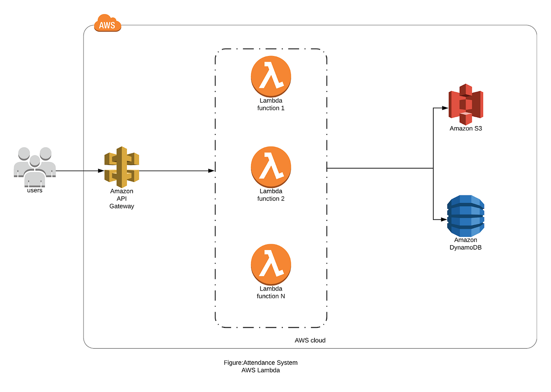Select the Lambda function 1 icon
This screenshot has height=392, width=551.
(x=271, y=76)
